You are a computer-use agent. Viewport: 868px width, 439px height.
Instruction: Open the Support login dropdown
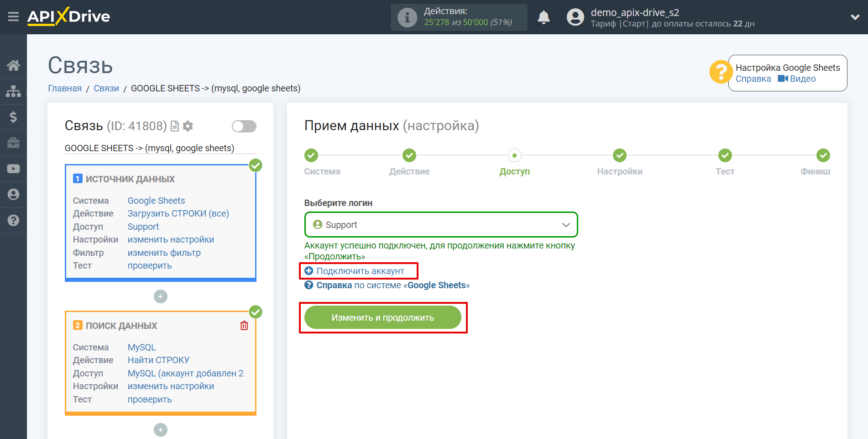point(441,225)
